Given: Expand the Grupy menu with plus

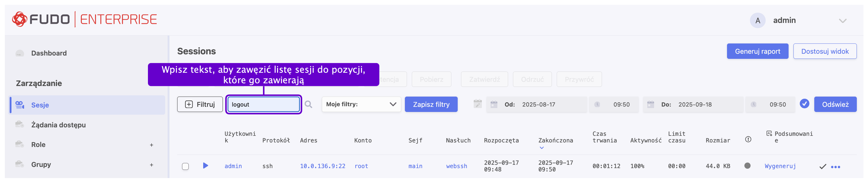Looking at the screenshot, I should [151, 165].
